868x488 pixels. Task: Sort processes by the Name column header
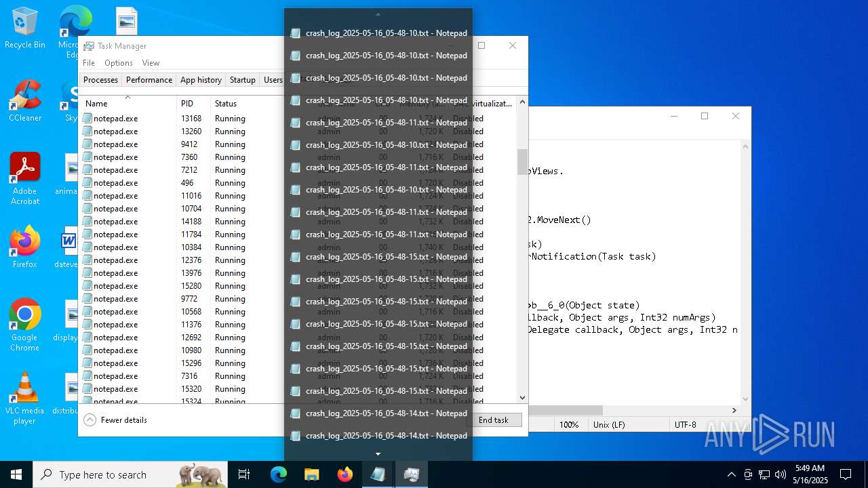point(128,103)
